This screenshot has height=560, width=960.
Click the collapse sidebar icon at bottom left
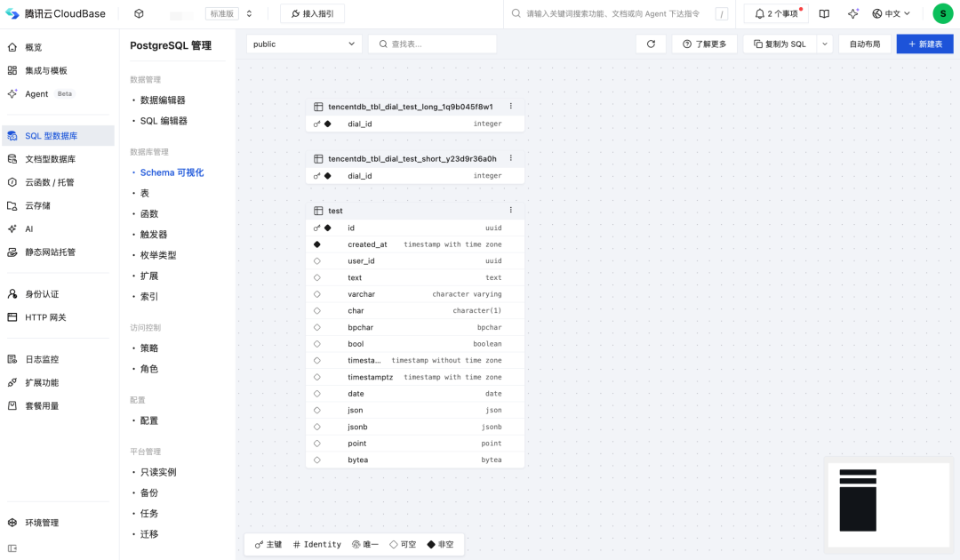(12, 548)
